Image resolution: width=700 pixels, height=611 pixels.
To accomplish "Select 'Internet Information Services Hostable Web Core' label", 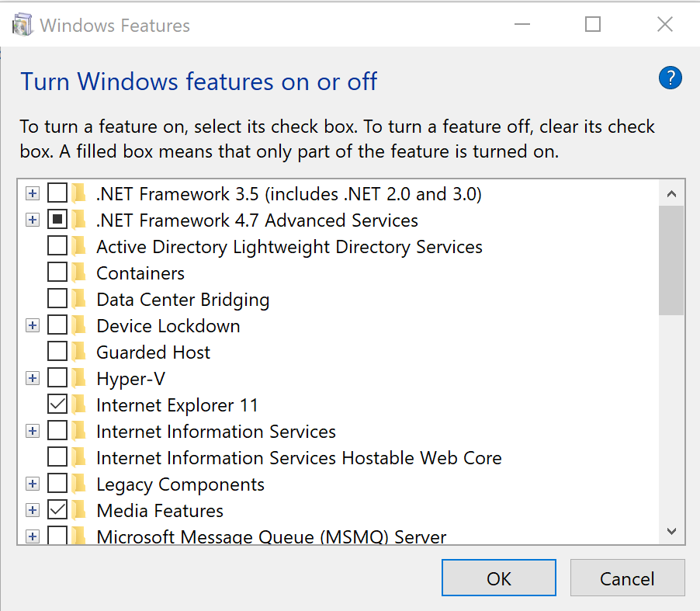I will (299, 458).
